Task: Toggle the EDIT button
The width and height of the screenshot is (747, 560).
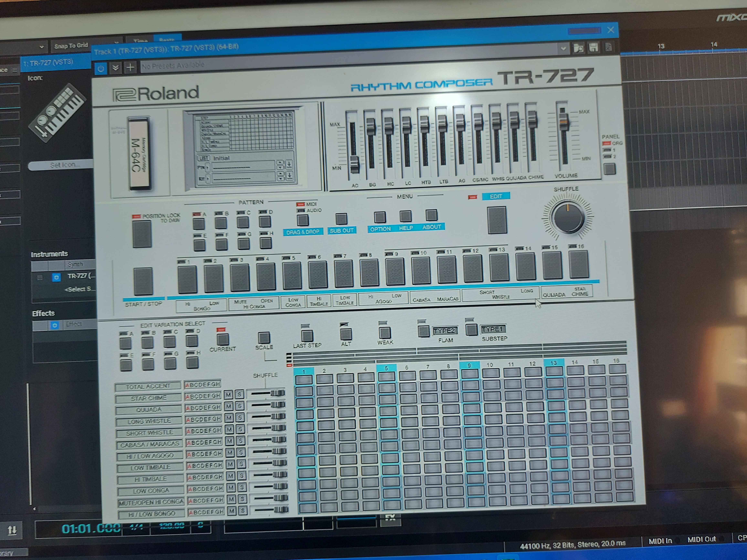Action: click(x=497, y=220)
